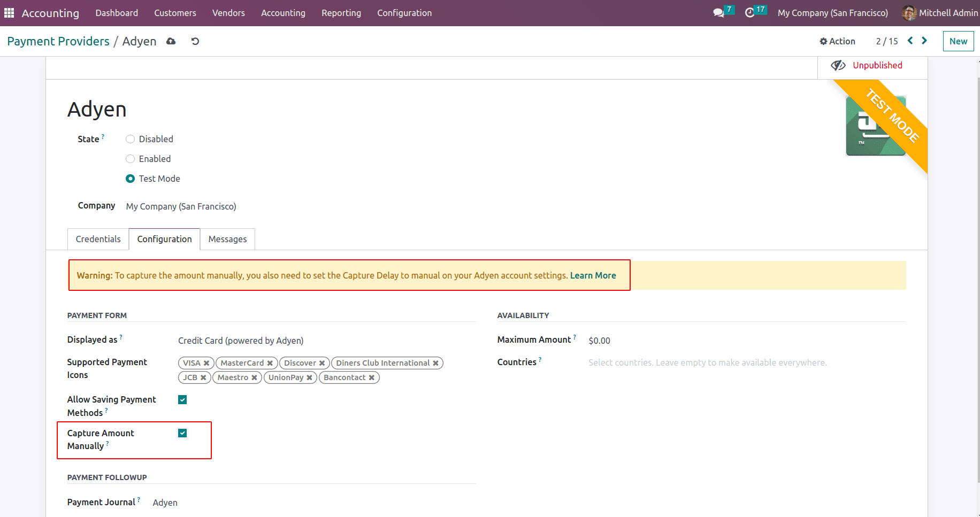980x517 pixels.
Task: Remove the Discover tag
Action: click(x=322, y=363)
